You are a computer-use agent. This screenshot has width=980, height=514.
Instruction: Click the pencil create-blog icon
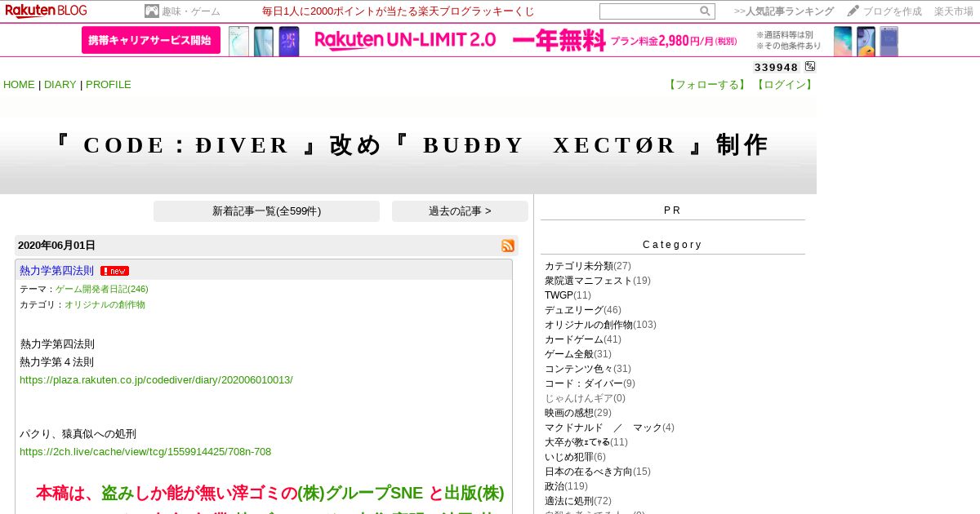(853, 11)
